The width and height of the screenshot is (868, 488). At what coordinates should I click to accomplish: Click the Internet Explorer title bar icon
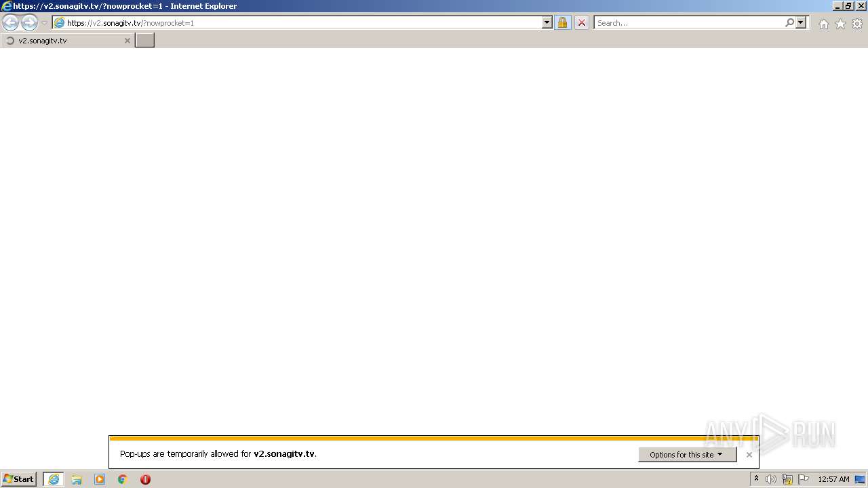point(7,6)
